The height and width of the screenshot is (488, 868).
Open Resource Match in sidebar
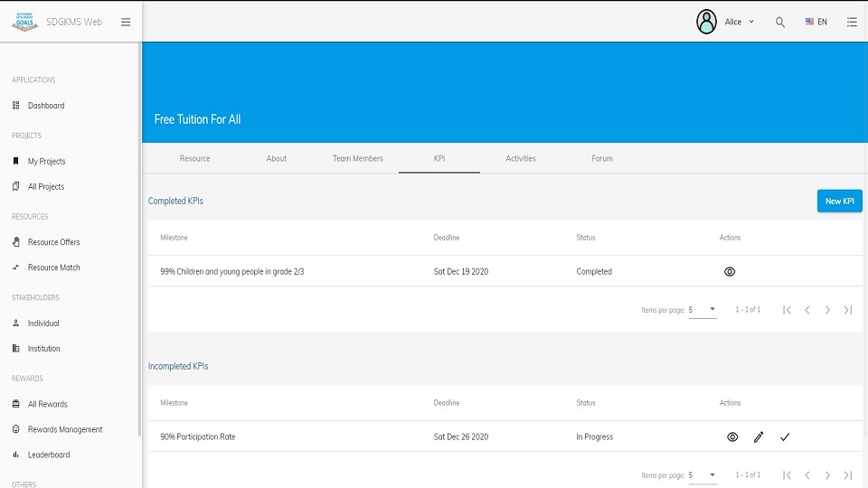pos(53,267)
